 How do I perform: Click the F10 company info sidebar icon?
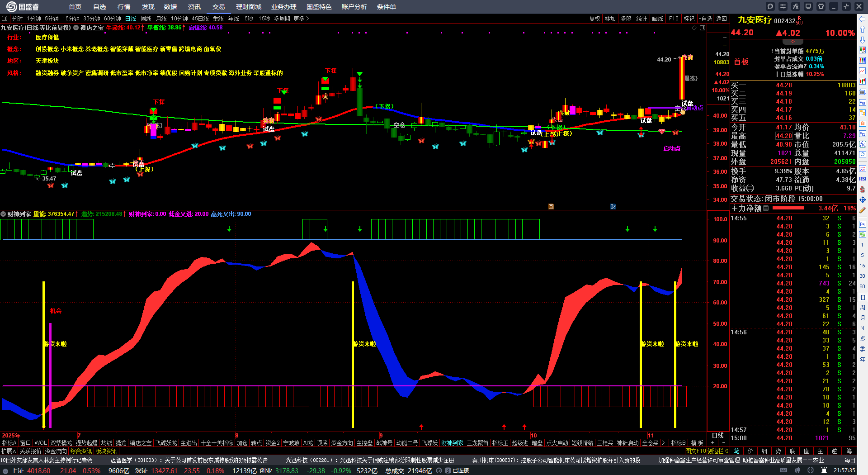[x=863, y=103]
